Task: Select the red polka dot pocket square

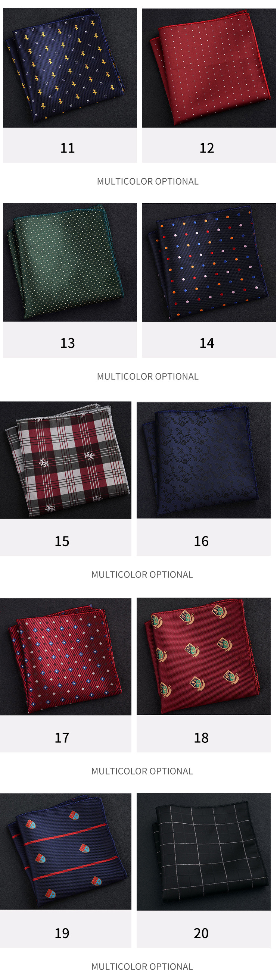Action: pyautogui.click(x=209, y=68)
